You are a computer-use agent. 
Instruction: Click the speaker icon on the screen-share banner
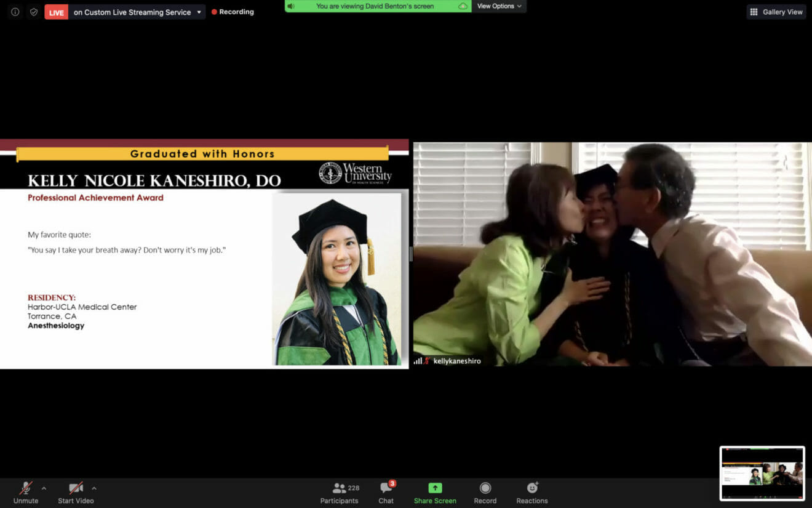pyautogui.click(x=290, y=7)
